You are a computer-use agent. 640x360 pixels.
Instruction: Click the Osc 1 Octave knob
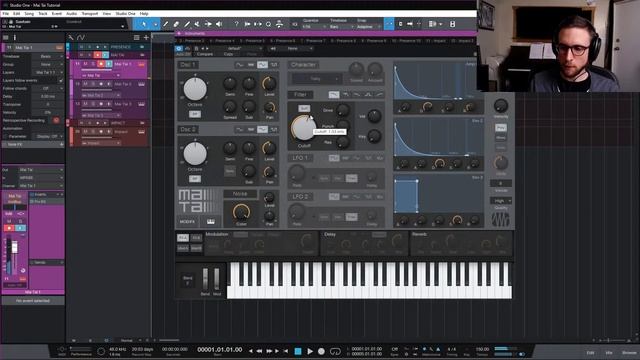click(x=195, y=89)
